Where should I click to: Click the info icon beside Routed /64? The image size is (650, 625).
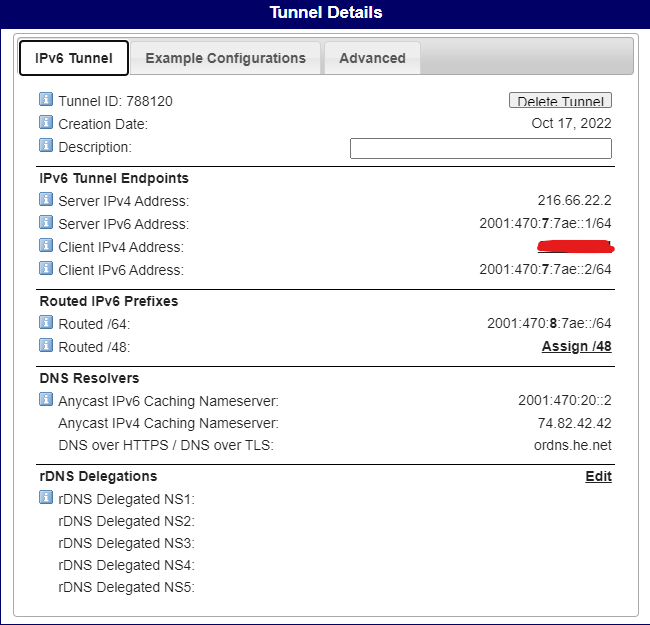point(46,322)
